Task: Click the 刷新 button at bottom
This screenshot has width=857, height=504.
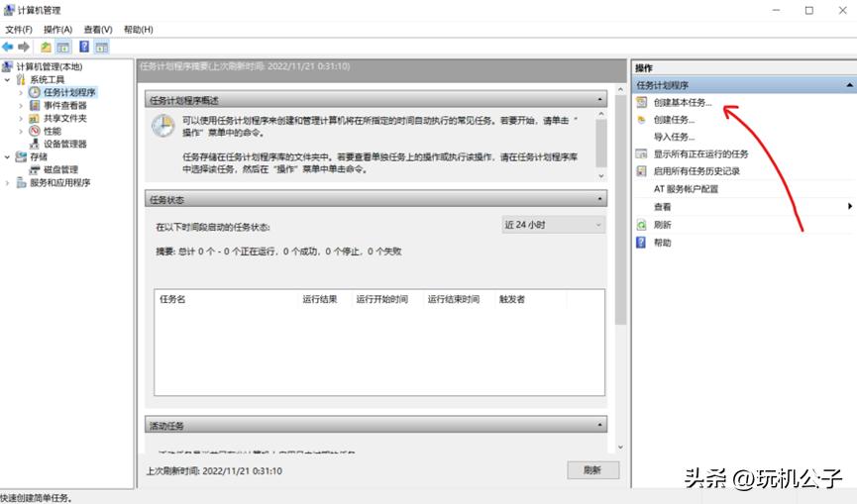Action: coord(593,470)
